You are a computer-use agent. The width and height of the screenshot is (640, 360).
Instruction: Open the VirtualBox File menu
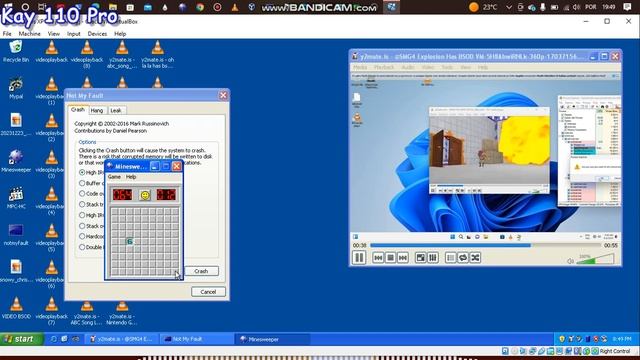point(7,34)
